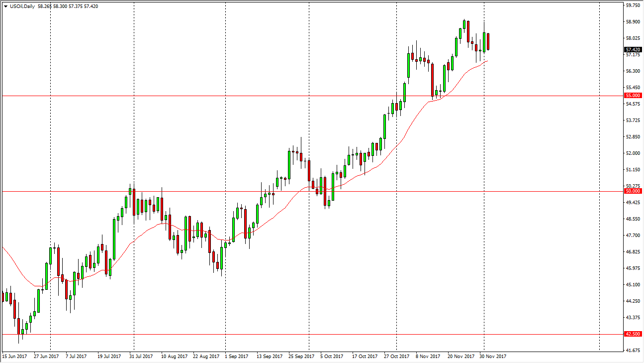Screen dimensions: 644x363
Task: Click the 52.000 price axis label
Action: [x=633, y=153]
